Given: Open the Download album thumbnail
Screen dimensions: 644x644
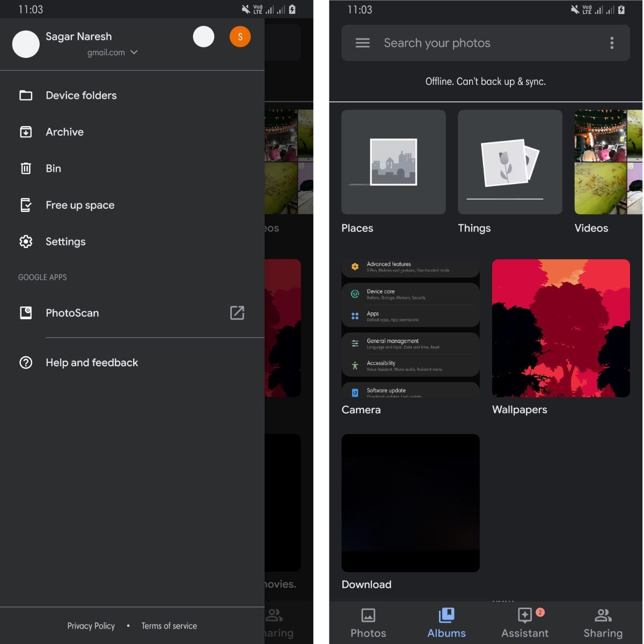Looking at the screenshot, I should 411,503.
